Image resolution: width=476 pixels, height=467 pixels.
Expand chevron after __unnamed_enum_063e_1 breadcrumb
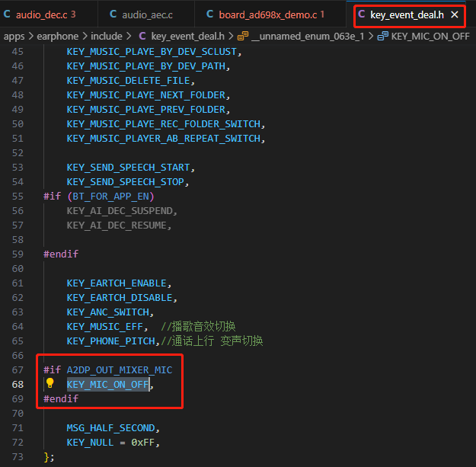(371, 37)
